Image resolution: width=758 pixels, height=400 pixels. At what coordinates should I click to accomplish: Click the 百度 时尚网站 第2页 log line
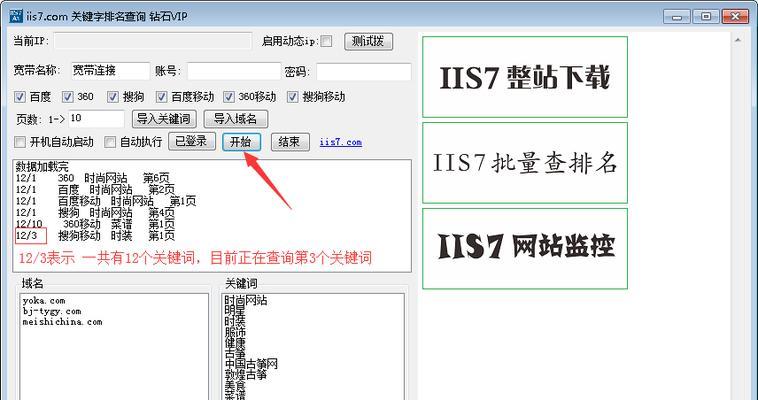pos(95,190)
